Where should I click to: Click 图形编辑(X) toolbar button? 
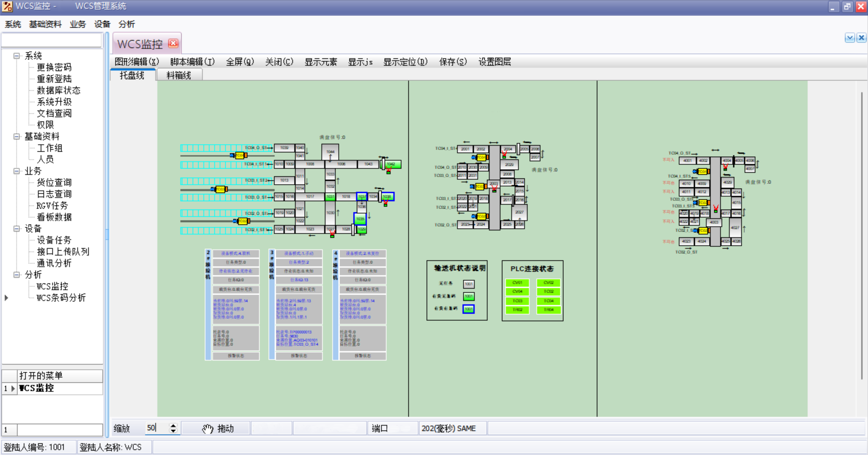coord(137,62)
